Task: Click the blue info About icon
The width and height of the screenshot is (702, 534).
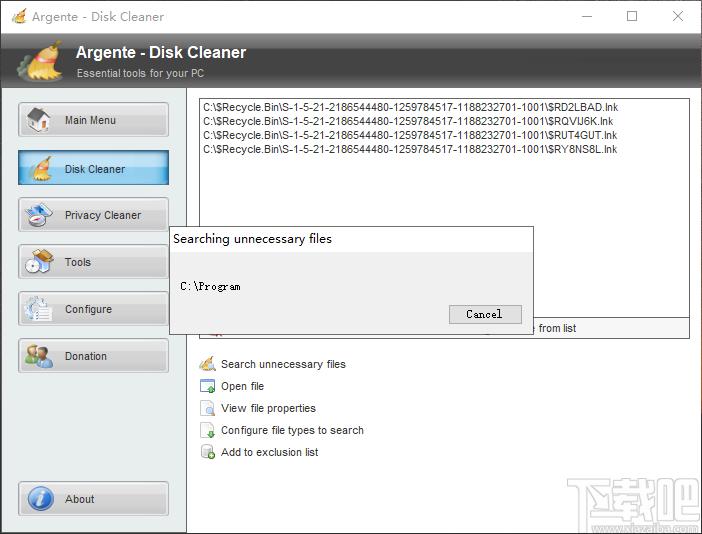Action: tap(41, 499)
